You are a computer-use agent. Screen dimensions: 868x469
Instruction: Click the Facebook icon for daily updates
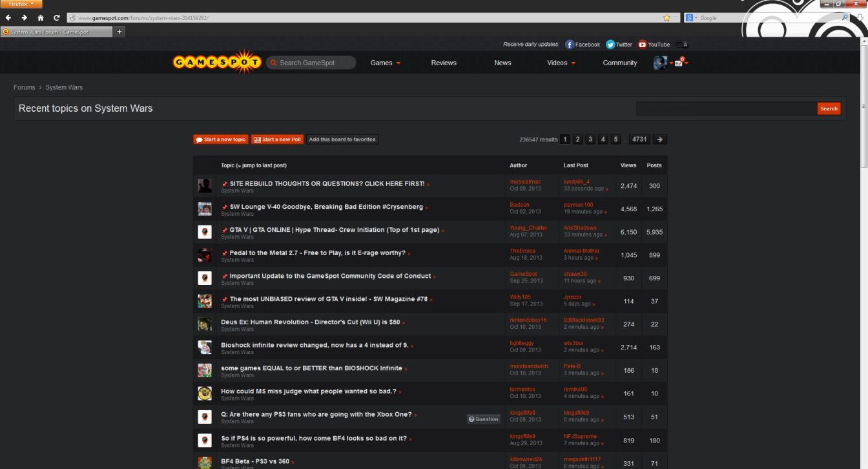(x=568, y=44)
